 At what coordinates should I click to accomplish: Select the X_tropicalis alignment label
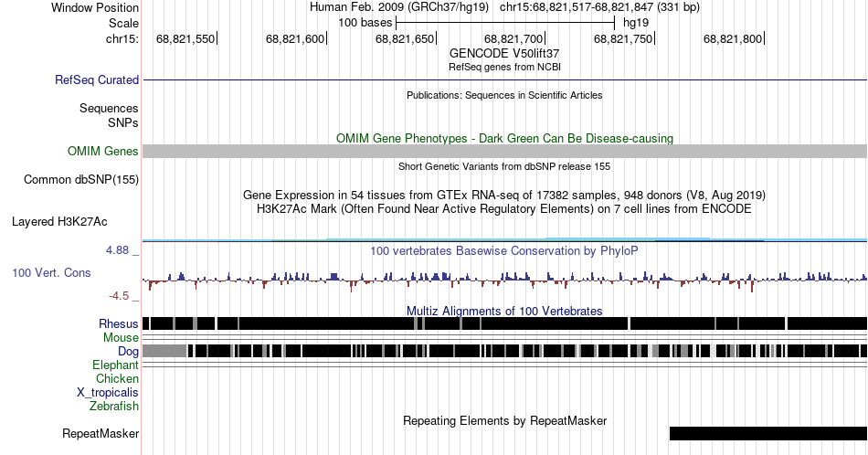108,393
